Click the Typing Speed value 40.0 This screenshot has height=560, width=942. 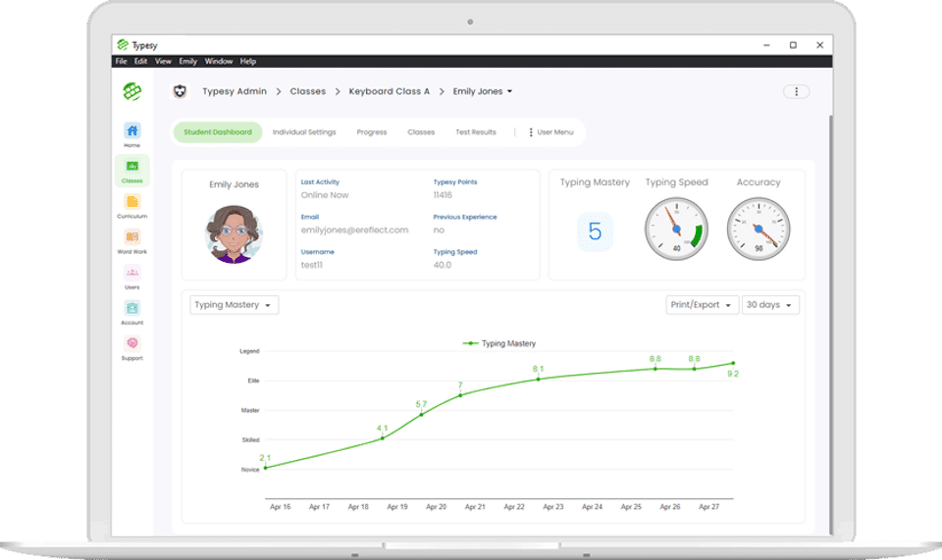(443, 265)
